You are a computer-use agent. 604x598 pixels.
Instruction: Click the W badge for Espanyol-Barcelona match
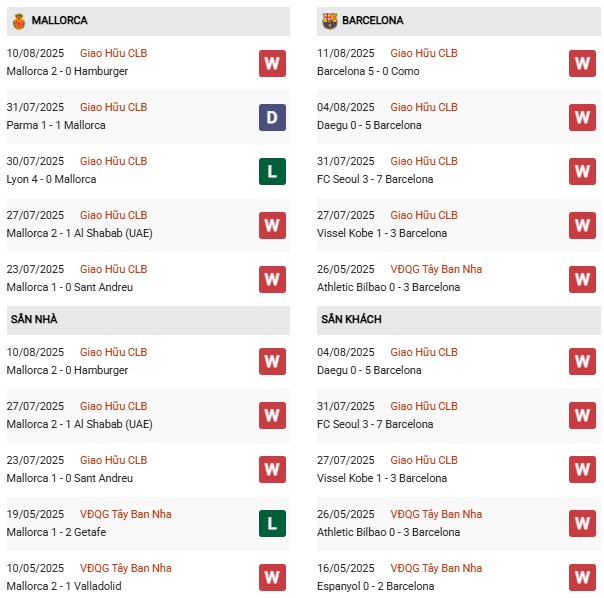pos(582,577)
